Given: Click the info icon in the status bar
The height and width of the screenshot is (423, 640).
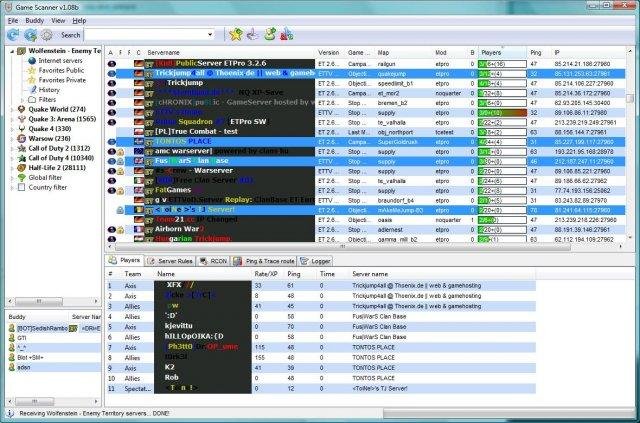Looking at the screenshot, I should coord(10,413).
